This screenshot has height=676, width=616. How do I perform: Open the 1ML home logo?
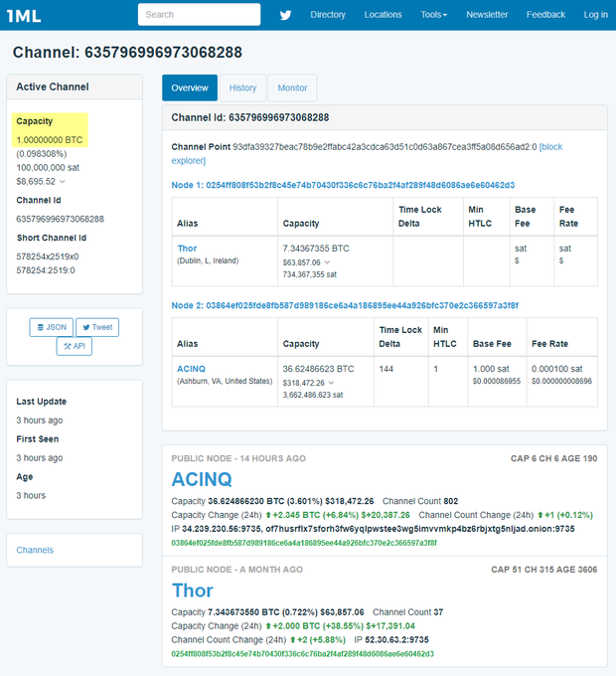click(24, 16)
